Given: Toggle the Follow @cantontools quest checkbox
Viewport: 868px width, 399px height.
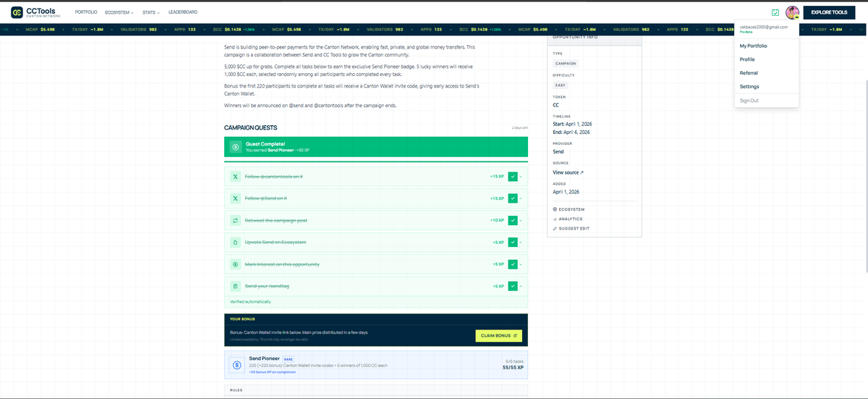Looking at the screenshot, I should coord(513,177).
